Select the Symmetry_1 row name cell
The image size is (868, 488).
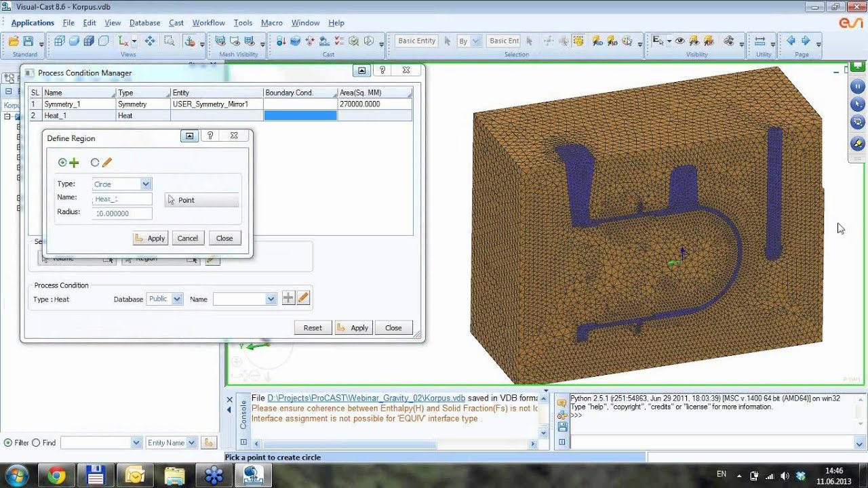(x=79, y=104)
